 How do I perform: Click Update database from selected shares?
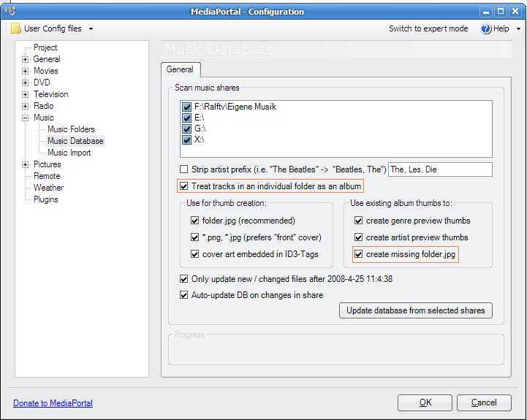pyautogui.click(x=416, y=310)
